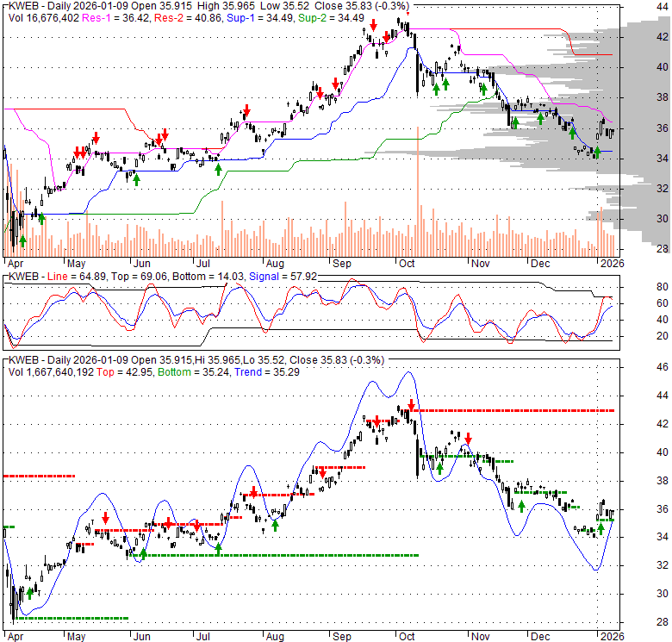672x642 pixels.
Task: Click the red 'Top = 42.95' label
Action: coord(124,372)
